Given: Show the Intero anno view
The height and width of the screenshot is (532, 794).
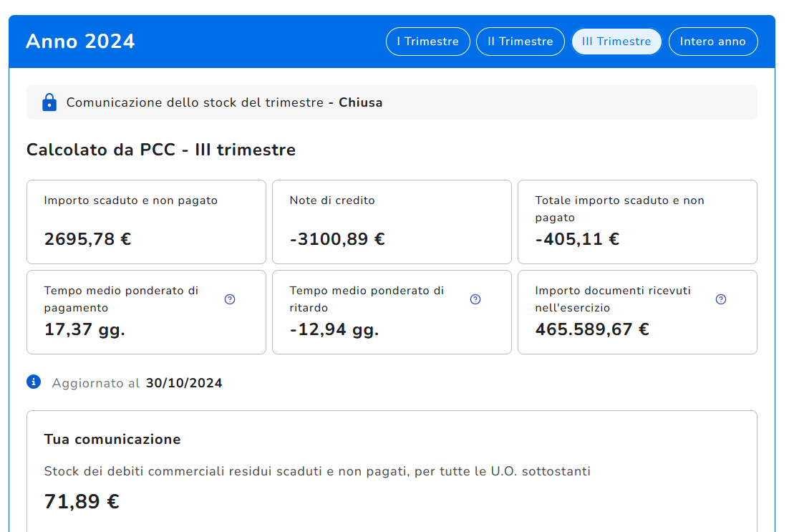Looking at the screenshot, I should 712,42.
